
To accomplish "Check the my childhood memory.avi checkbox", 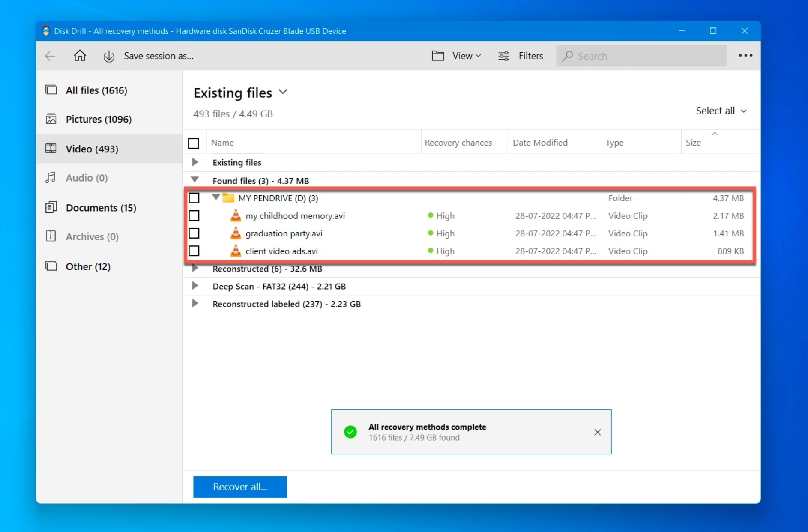I will click(x=194, y=215).
